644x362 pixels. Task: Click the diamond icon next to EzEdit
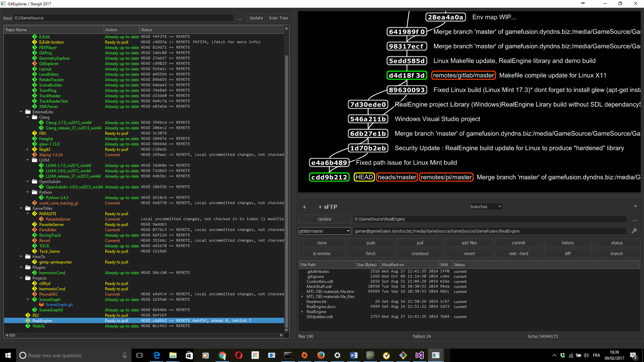click(35, 37)
